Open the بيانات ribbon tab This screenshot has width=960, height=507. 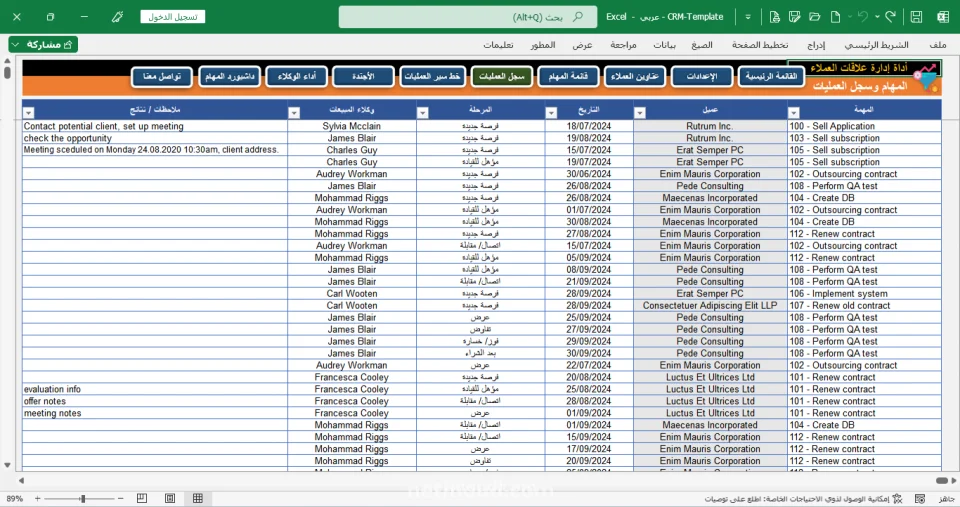pos(664,45)
